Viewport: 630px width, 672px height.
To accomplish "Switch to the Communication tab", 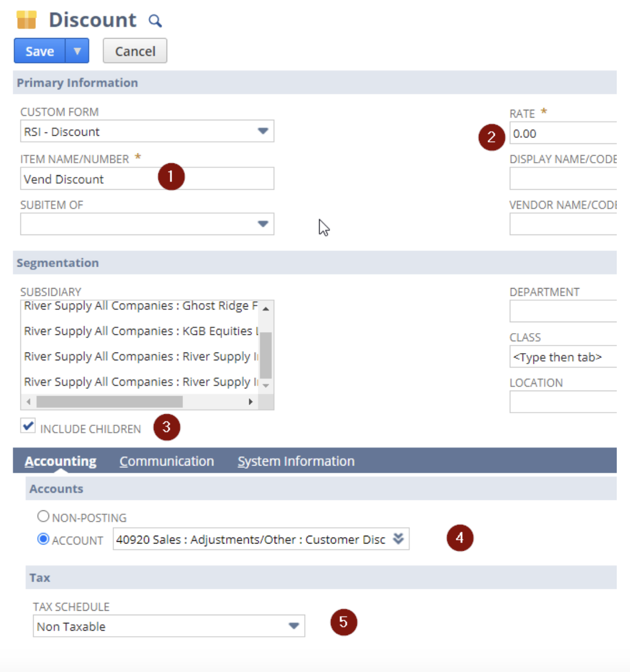I will pyautogui.click(x=167, y=461).
